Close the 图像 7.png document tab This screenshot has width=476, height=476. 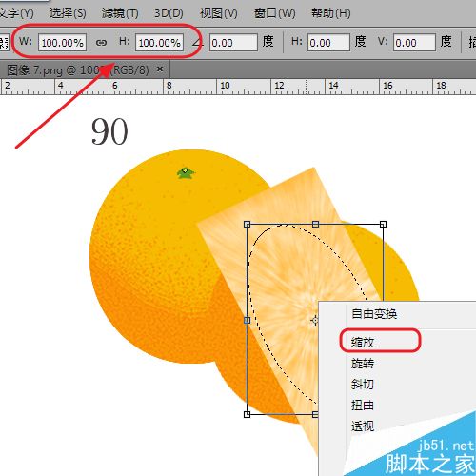tap(160, 69)
